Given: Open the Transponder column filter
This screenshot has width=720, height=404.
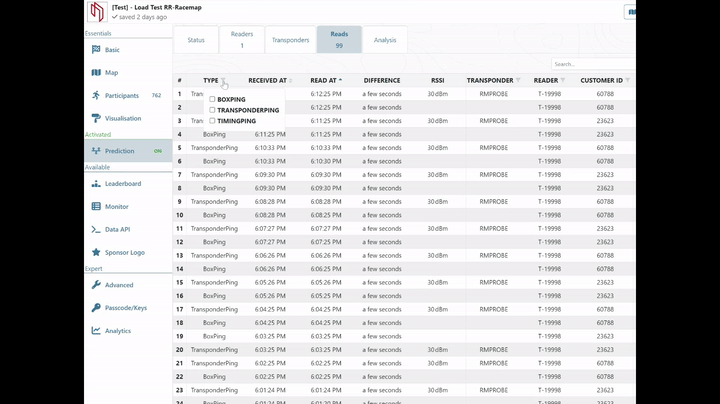Looking at the screenshot, I should tap(518, 80).
